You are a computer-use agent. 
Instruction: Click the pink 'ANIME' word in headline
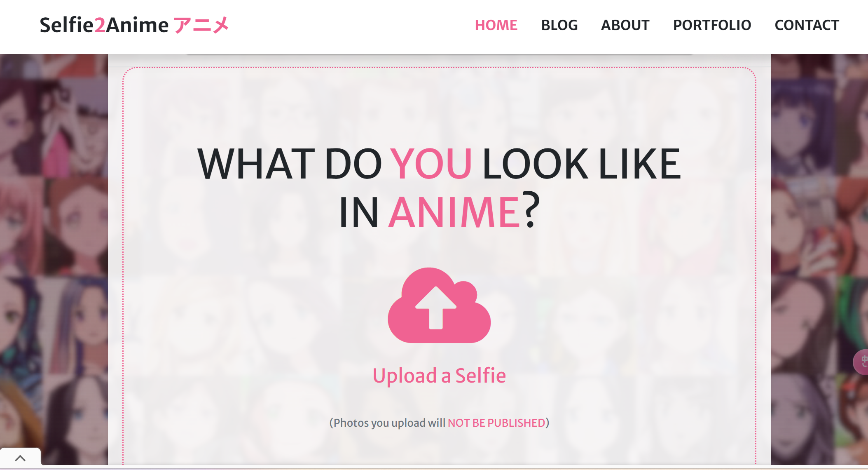[x=454, y=212]
